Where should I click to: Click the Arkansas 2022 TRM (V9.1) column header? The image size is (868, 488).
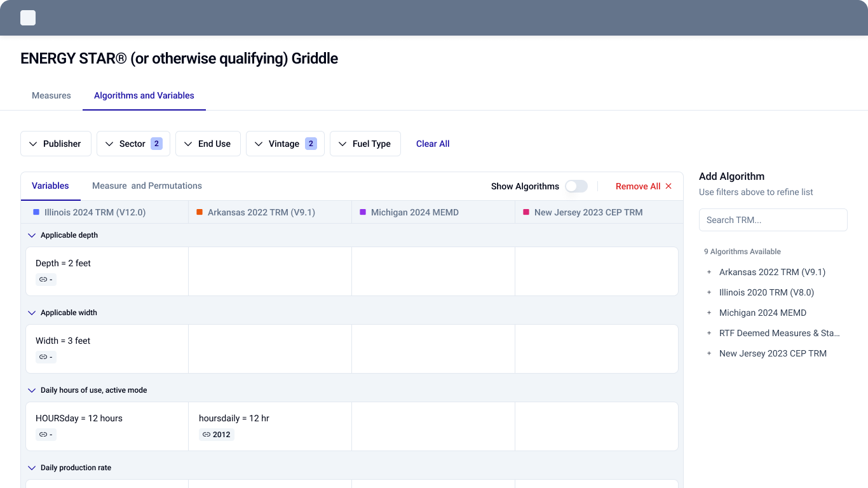click(270, 212)
